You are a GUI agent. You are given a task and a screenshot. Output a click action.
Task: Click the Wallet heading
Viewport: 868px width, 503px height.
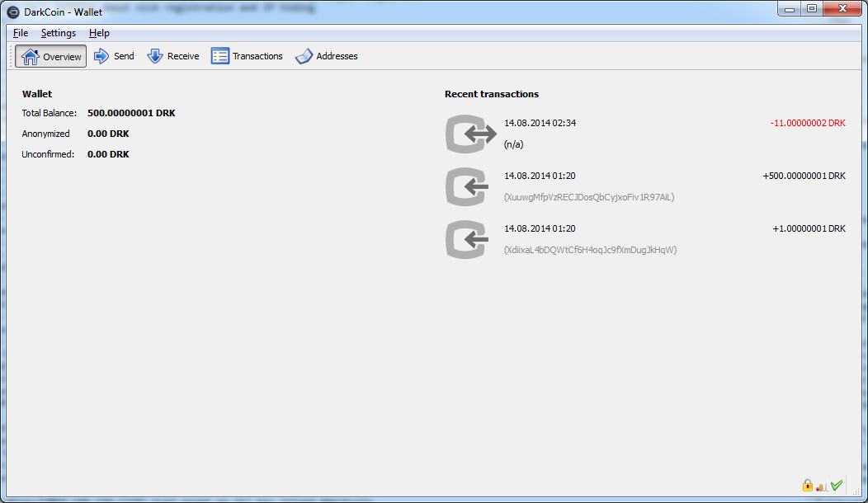click(37, 94)
